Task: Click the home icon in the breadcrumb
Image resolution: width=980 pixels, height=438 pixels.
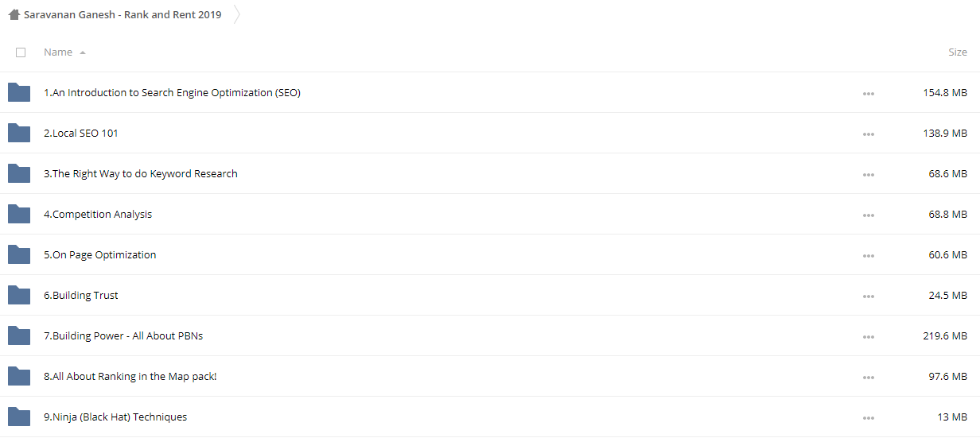Action: tap(14, 14)
